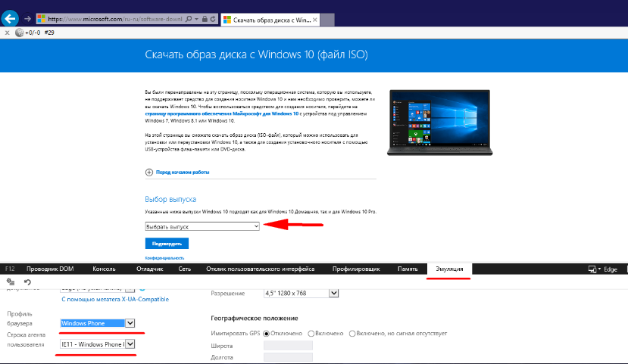Switch to the 'Консоль' developer tab
Screen dimensions: 628x364
[104, 269]
